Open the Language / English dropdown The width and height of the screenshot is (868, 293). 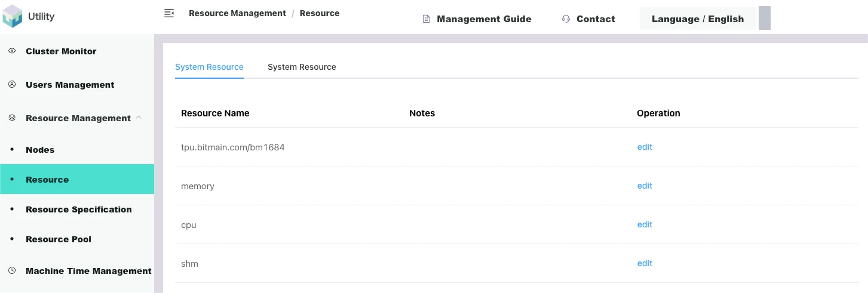pyautogui.click(x=697, y=19)
